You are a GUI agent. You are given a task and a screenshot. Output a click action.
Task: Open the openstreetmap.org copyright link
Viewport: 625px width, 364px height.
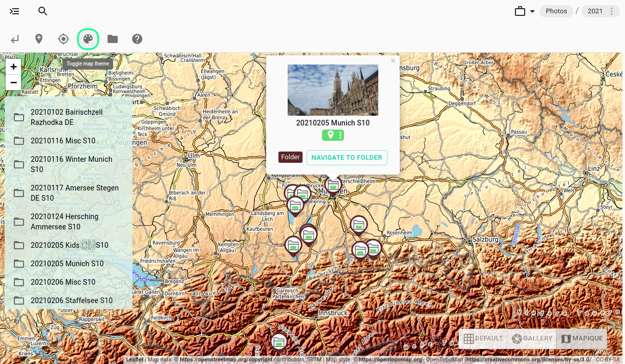[x=226, y=360]
